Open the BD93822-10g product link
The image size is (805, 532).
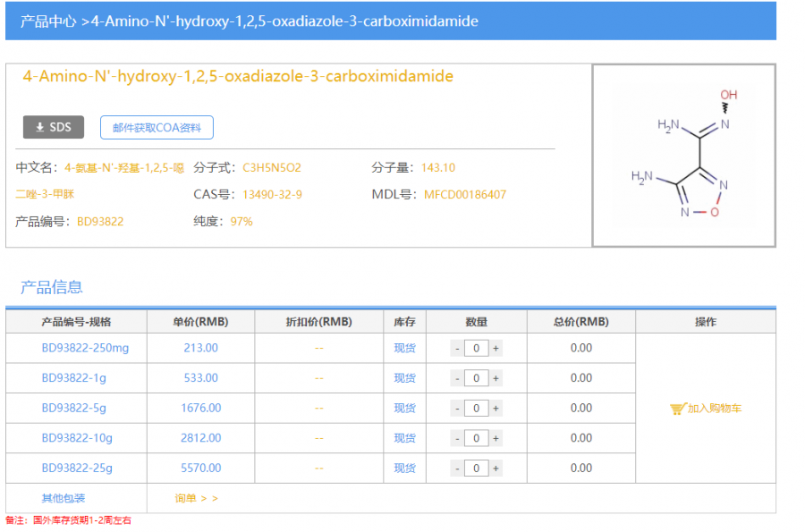tap(77, 438)
